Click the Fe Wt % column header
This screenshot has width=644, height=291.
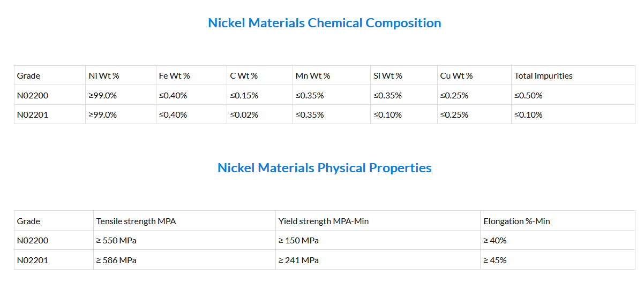point(175,76)
